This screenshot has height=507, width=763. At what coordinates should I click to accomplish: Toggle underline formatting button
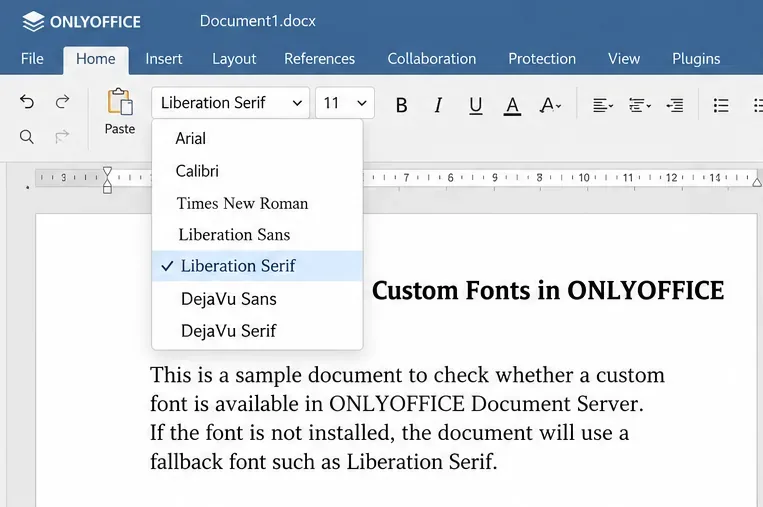tap(475, 106)
